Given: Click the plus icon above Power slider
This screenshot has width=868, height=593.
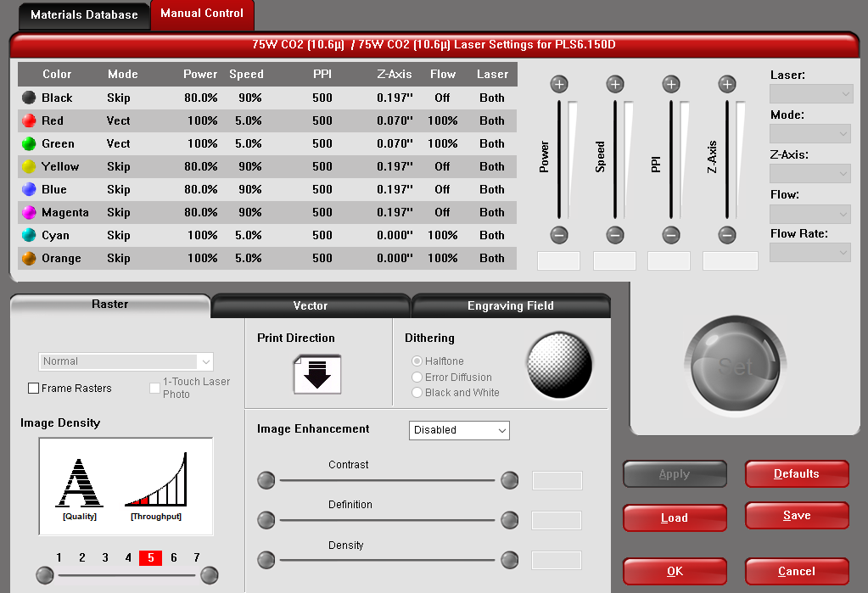Looking at the screenshot, I should (x=558, y=84).
